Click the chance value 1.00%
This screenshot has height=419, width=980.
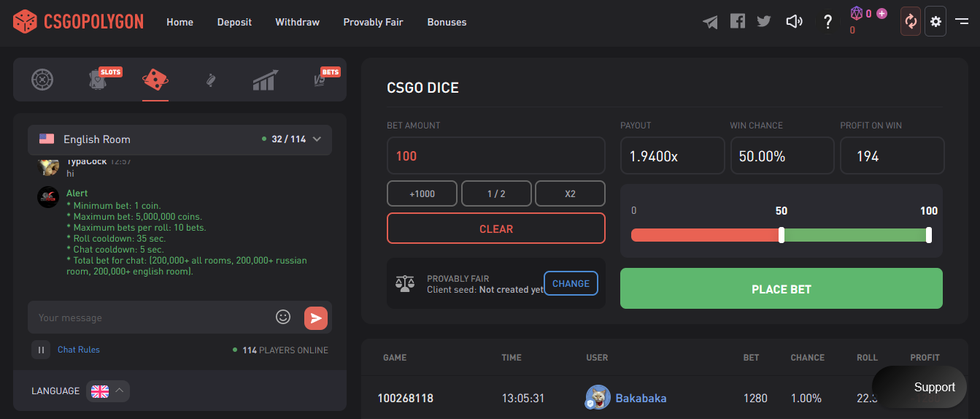point(806,398)
